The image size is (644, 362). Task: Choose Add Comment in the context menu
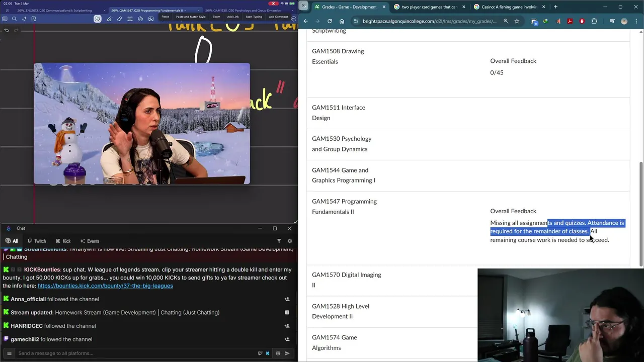coord(278,17)
